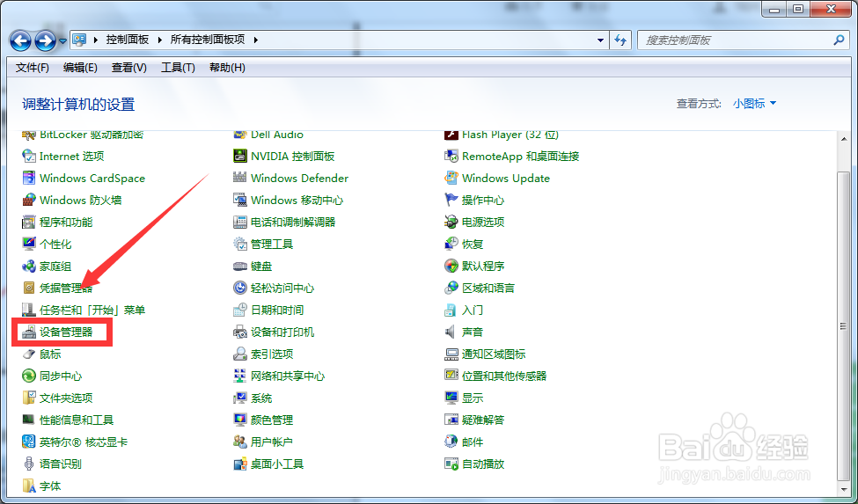Open the 自动播放 icon

click(451, 464)
